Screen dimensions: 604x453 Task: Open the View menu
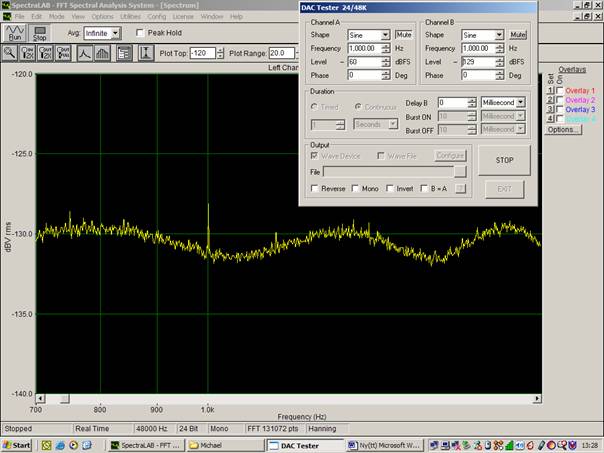(78, 17)
